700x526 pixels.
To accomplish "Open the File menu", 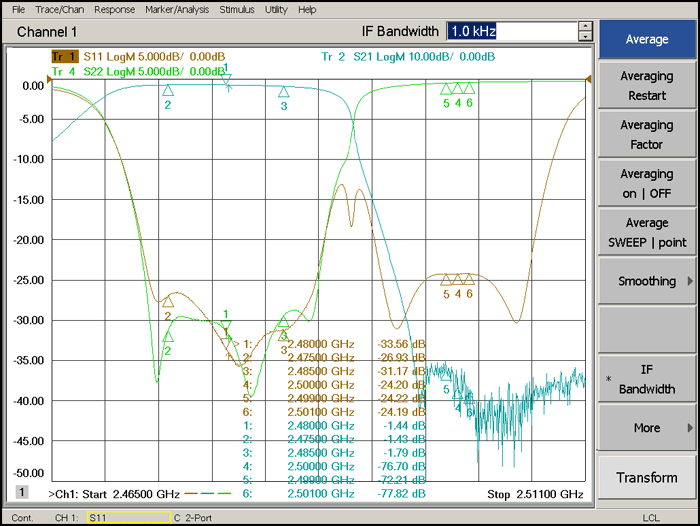I will (19, 9).
